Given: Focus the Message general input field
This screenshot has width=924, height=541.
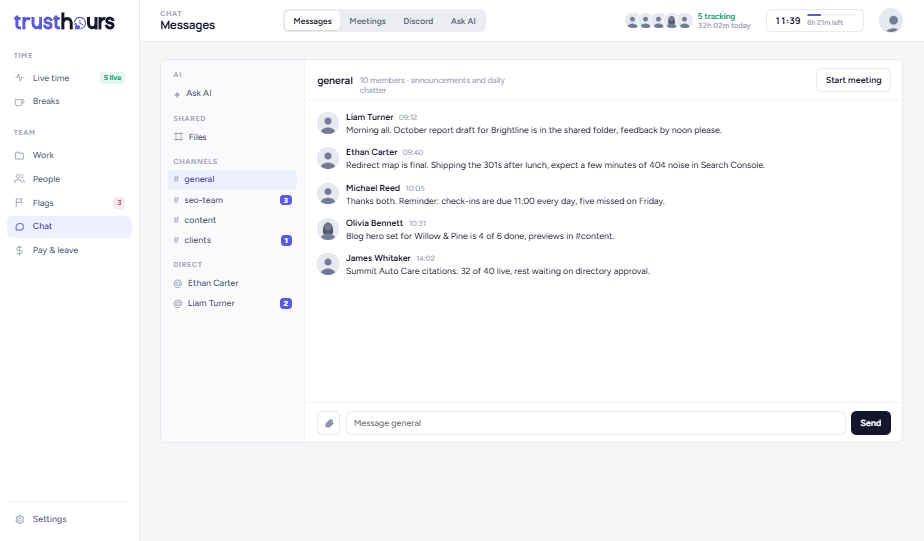Looking at the screenshot, I should (x=595, y=423).
